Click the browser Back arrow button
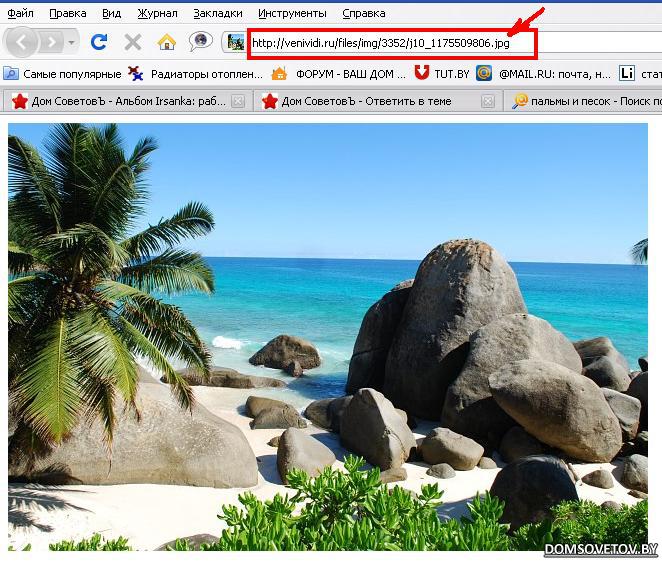The width and height of the screenshot is (662, 565). pyautogui.click(x=22, y=42)
